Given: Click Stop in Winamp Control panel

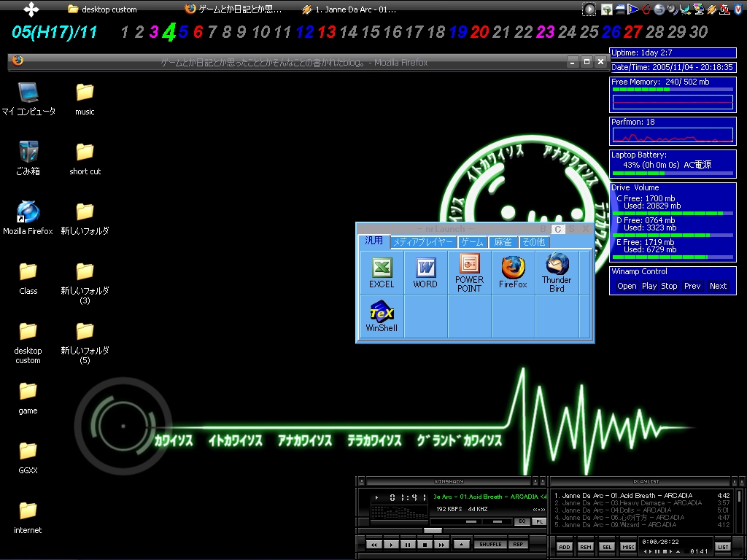Looking at the screenshot, I should tap(669, 286).
